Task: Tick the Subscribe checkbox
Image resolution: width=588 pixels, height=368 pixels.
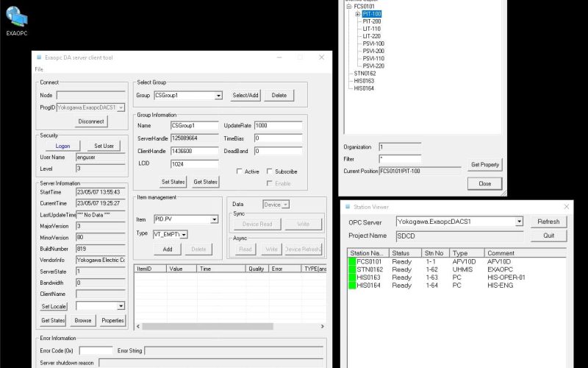Action: coord(269,171)
